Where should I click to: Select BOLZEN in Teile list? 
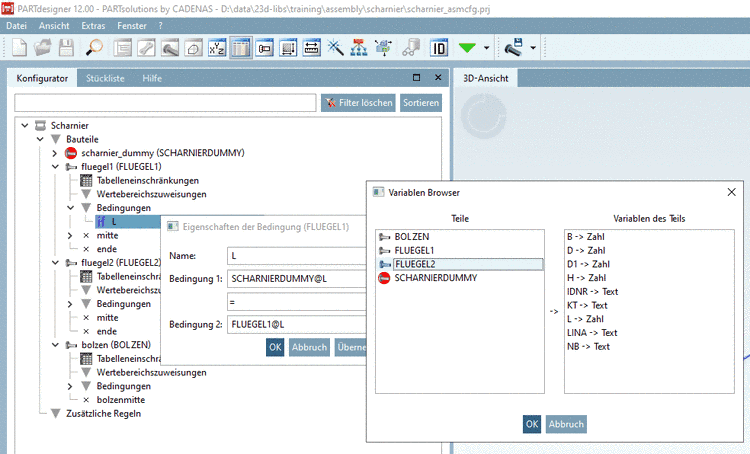pos(411,237)
